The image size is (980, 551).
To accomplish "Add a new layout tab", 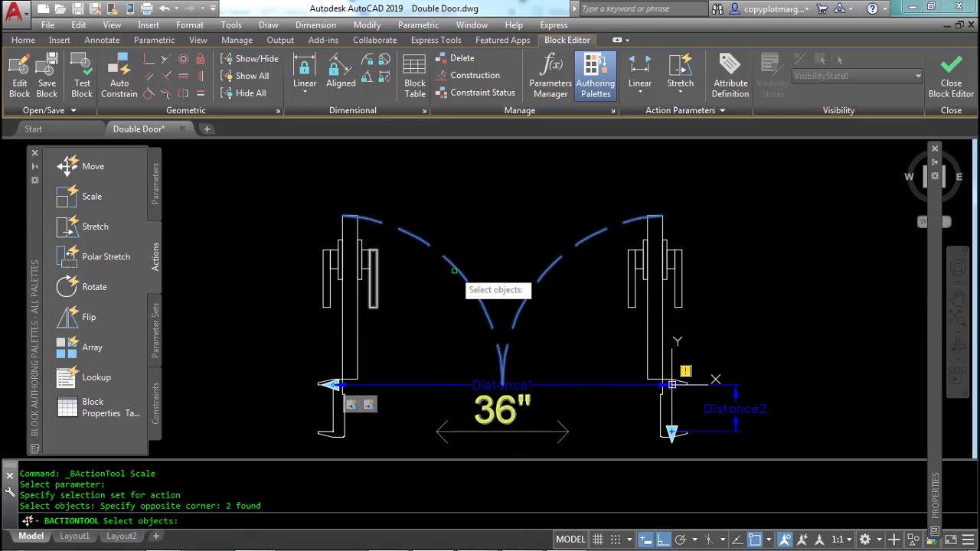I will point(155,536).
